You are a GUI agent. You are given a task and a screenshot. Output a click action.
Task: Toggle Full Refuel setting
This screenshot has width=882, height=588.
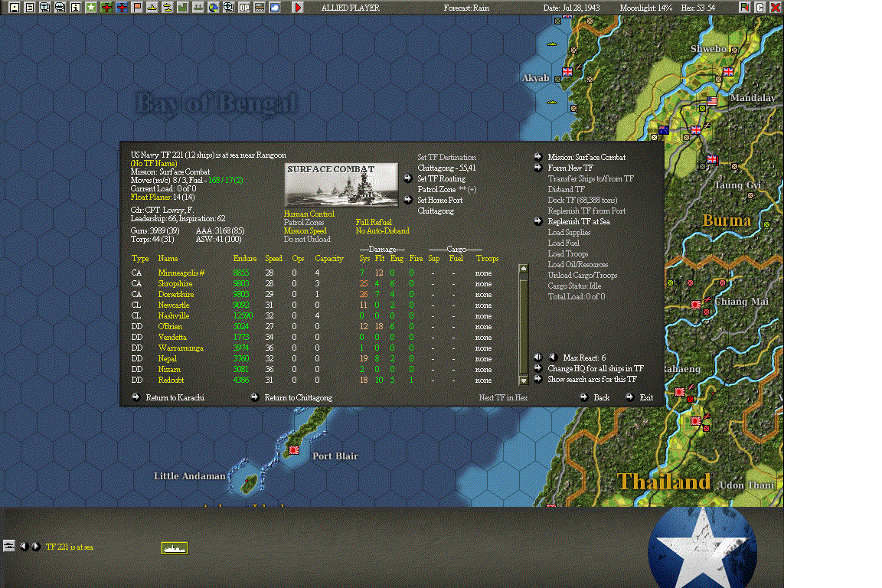(374, 222)
